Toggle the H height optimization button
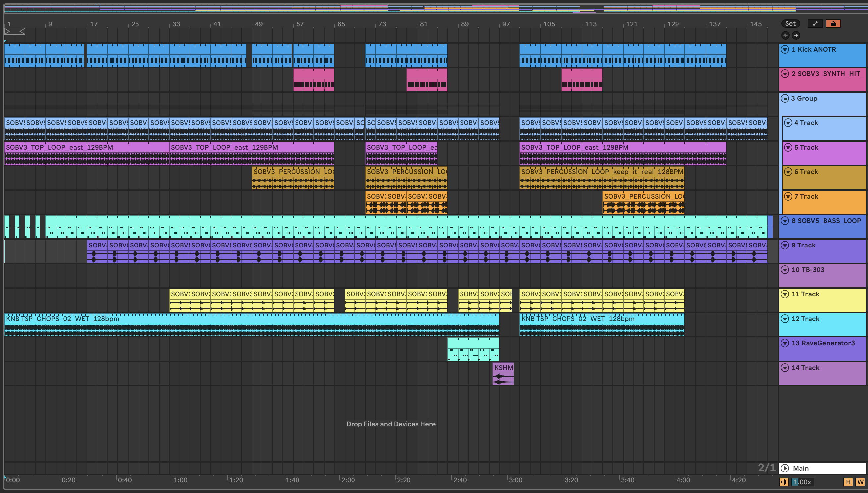Screen dimensions: 868x493 coord(848,482)
